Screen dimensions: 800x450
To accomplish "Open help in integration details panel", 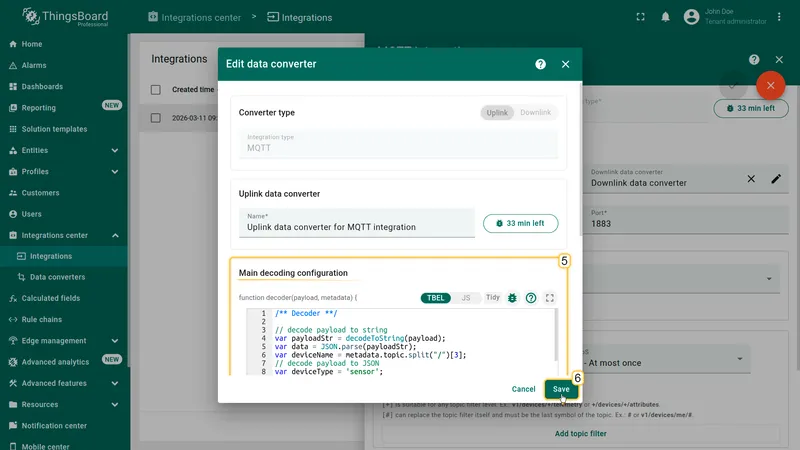I will coord(754,60).
